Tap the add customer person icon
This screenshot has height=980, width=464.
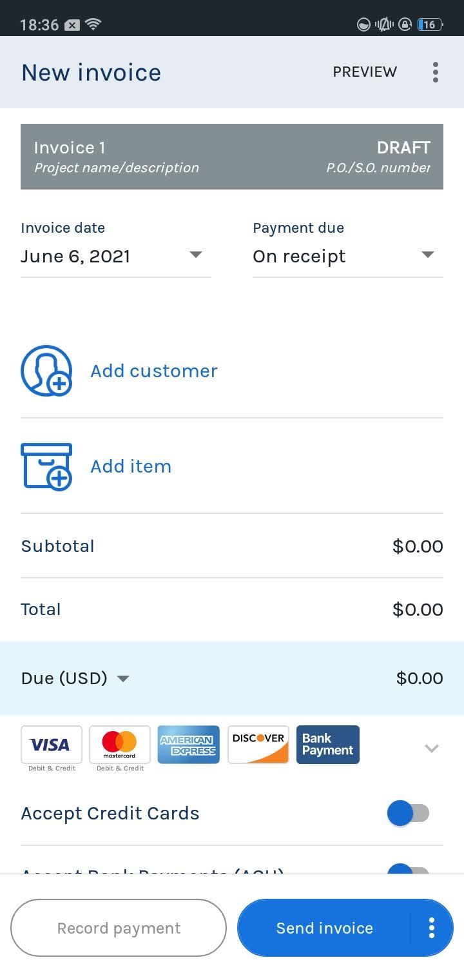click(x=46, y=371)
